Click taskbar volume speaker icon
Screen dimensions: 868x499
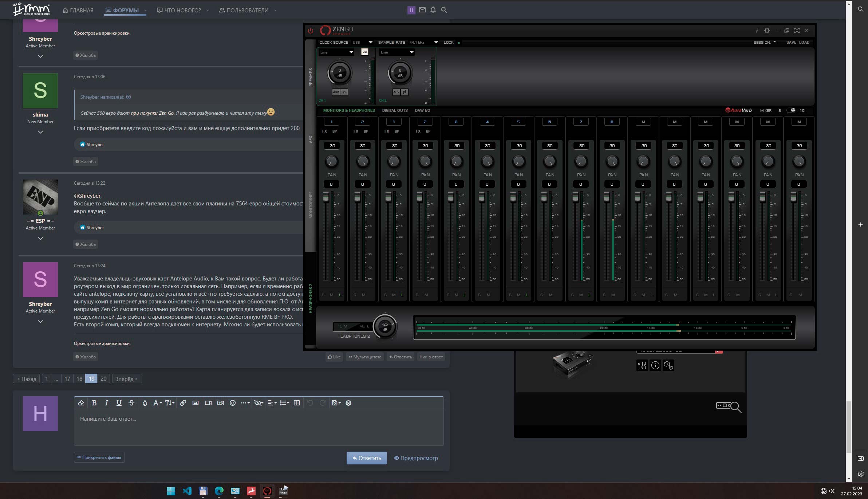pos(832,491)
